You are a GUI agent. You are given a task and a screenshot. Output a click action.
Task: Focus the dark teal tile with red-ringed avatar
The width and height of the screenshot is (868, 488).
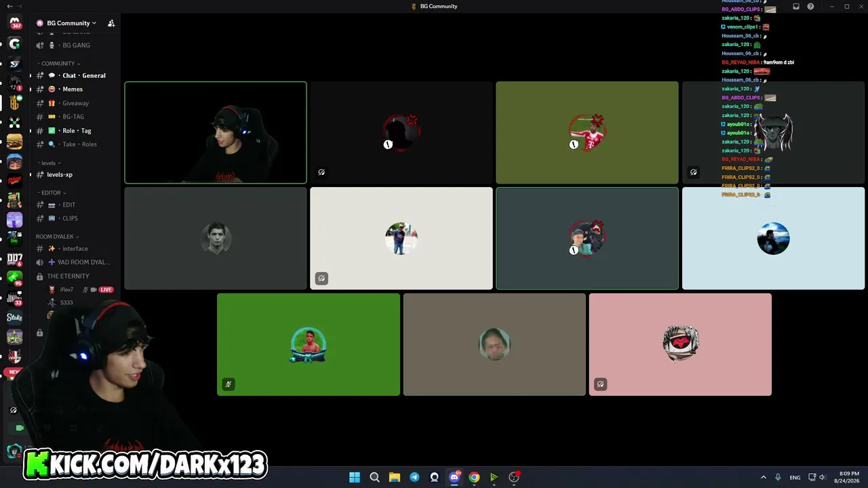pos(587,239)
